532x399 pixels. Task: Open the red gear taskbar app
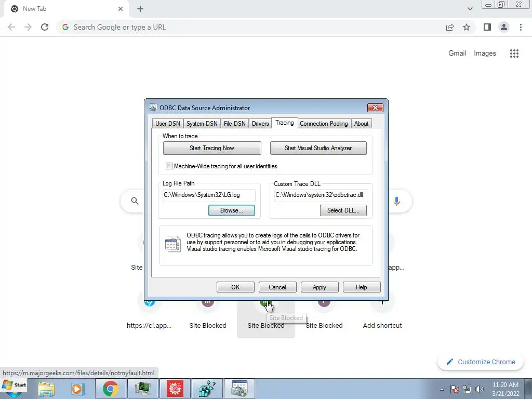coord(175,389)
